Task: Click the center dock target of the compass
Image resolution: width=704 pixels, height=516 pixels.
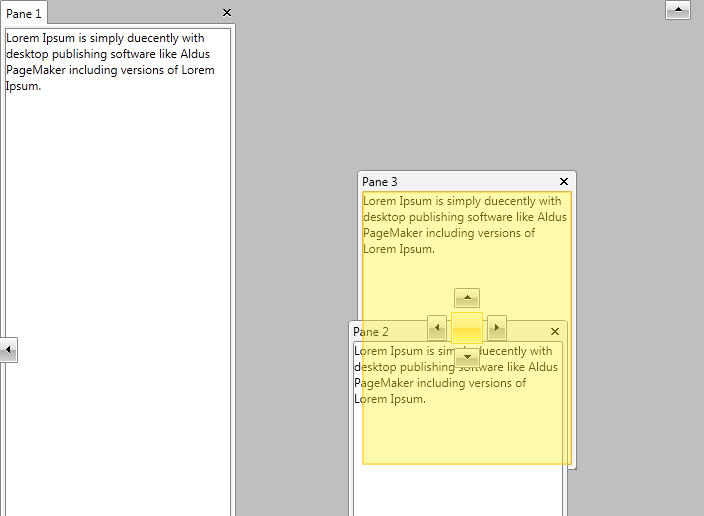Action: 467,328
